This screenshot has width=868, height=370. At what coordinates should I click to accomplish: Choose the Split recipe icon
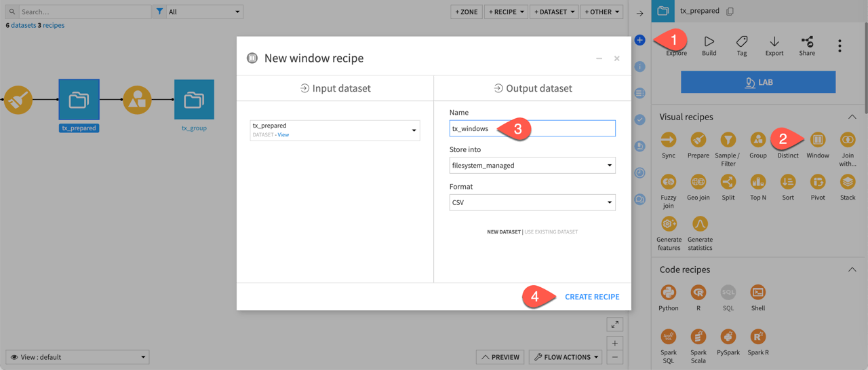[x=728, y=182]
